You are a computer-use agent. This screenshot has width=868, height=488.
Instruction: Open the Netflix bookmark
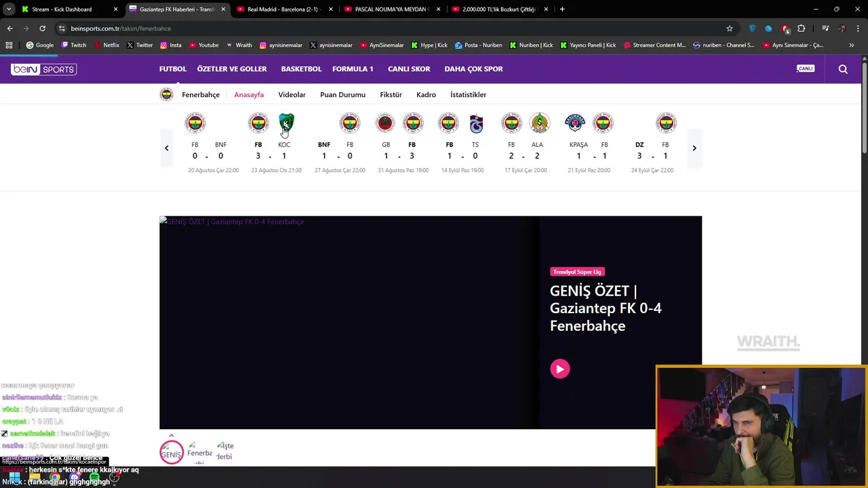click(x=106, y=45)
